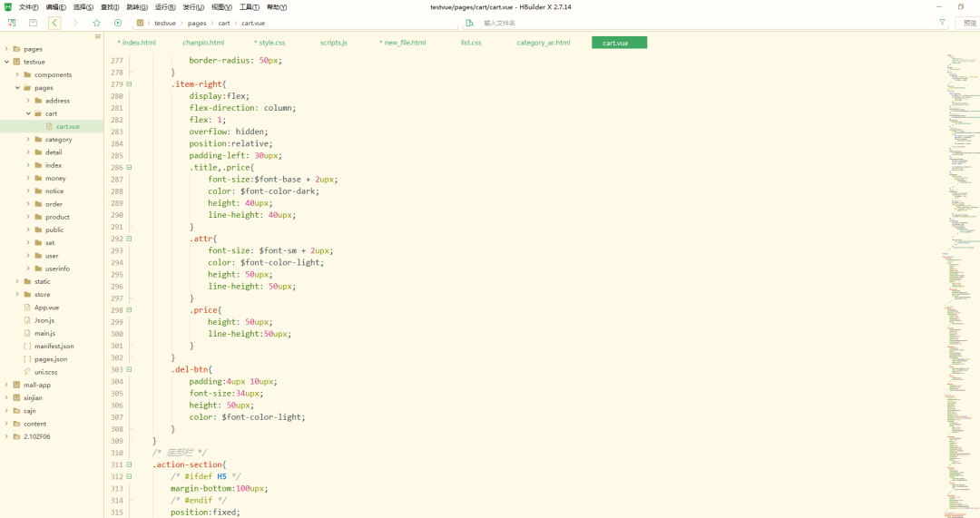Screen dimensions: 980x518
Task: Expand the mall-app project arrow
Action: pos(7,385)
